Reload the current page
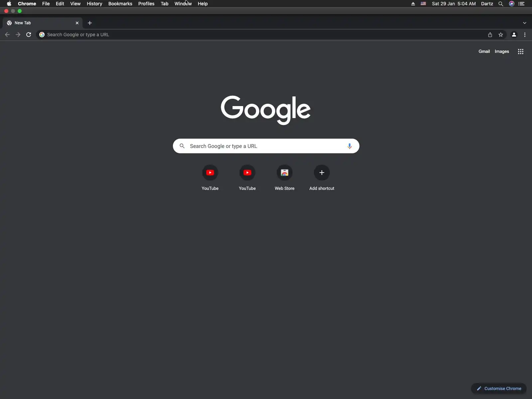The image size is (532, 399). coord(29,35)
